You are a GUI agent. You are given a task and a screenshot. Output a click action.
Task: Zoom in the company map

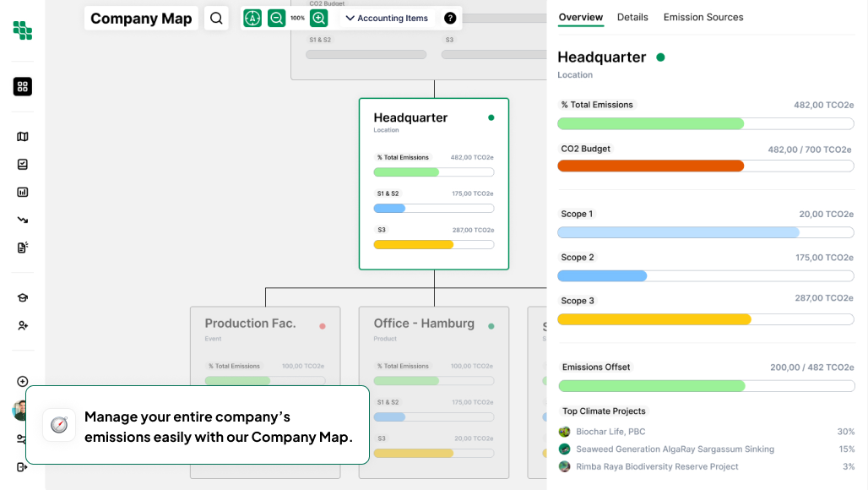coord(319,18)
